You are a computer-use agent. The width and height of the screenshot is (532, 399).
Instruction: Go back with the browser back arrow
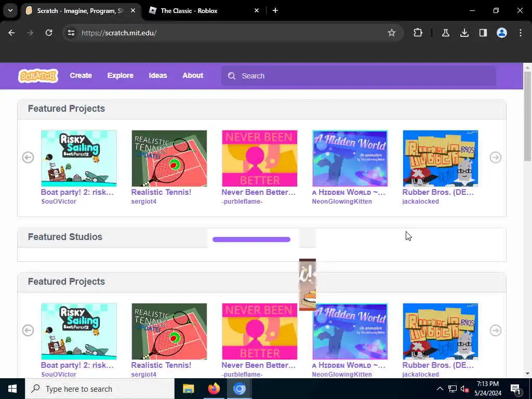pos(11,33)
